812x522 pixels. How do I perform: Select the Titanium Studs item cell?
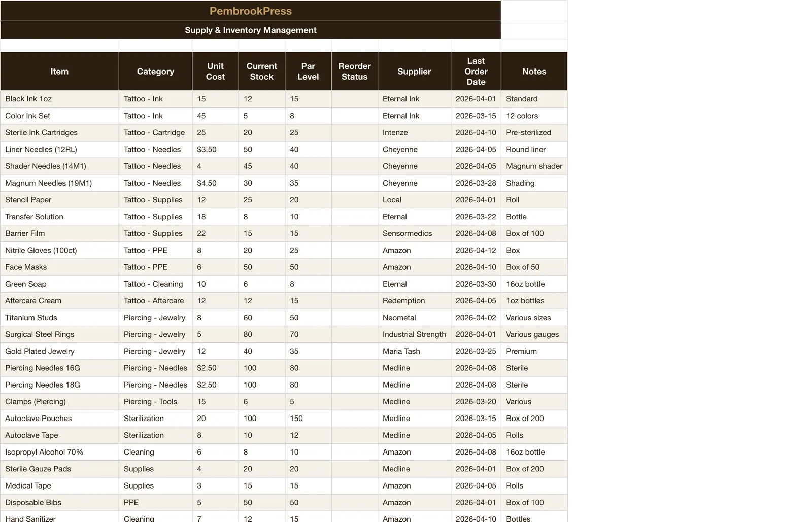coord(59,318)
